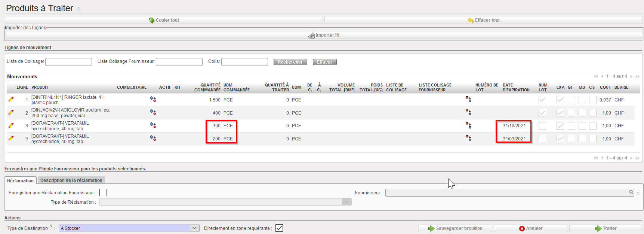The width and height of the screenshot is (644, 234).
Task: Click the split line icon for 31/10/2021 VERAPAMIL row
Action: [468, 125]
